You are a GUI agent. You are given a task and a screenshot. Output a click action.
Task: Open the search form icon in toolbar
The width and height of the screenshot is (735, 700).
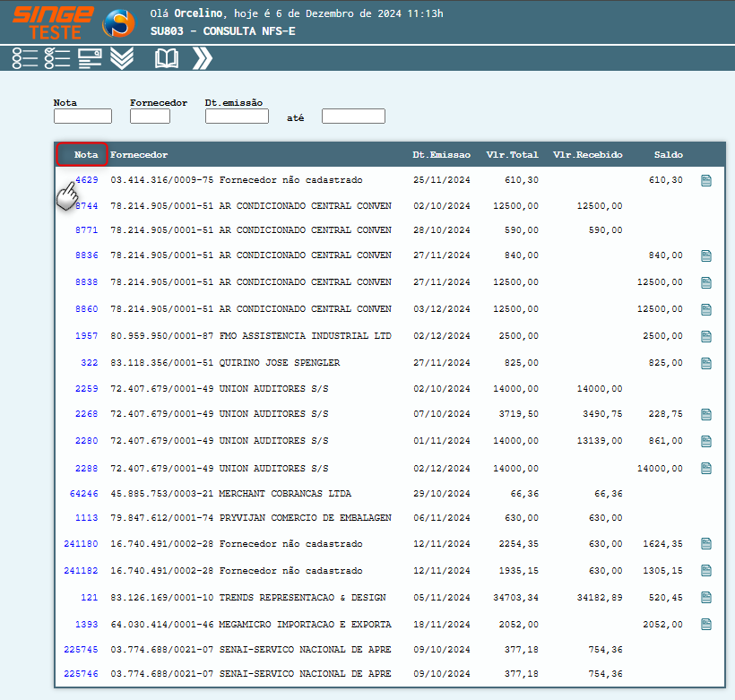click(x=90, y=58)
